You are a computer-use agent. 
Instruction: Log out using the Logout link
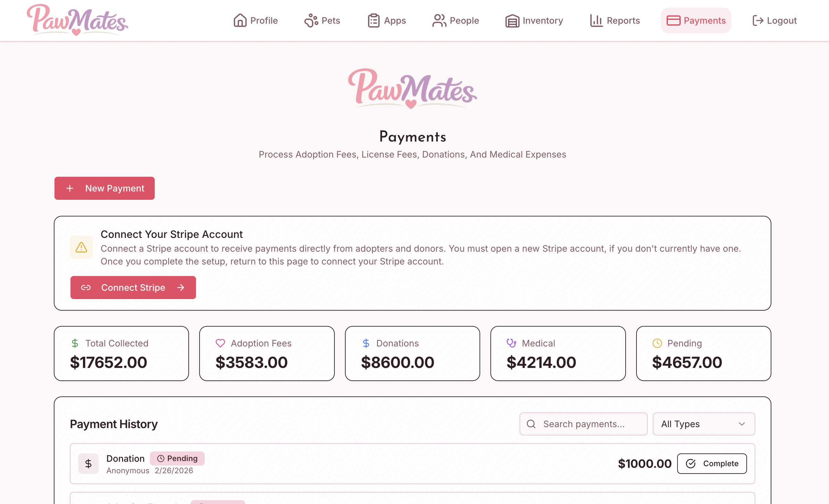tap(774, 20)
